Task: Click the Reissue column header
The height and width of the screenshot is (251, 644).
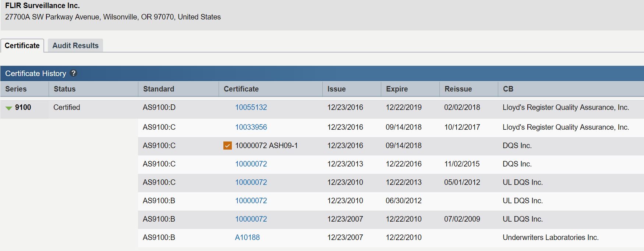Action: 458,89
